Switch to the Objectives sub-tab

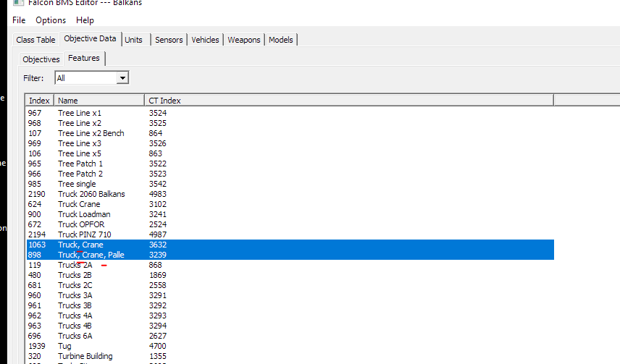pos(41,59)
